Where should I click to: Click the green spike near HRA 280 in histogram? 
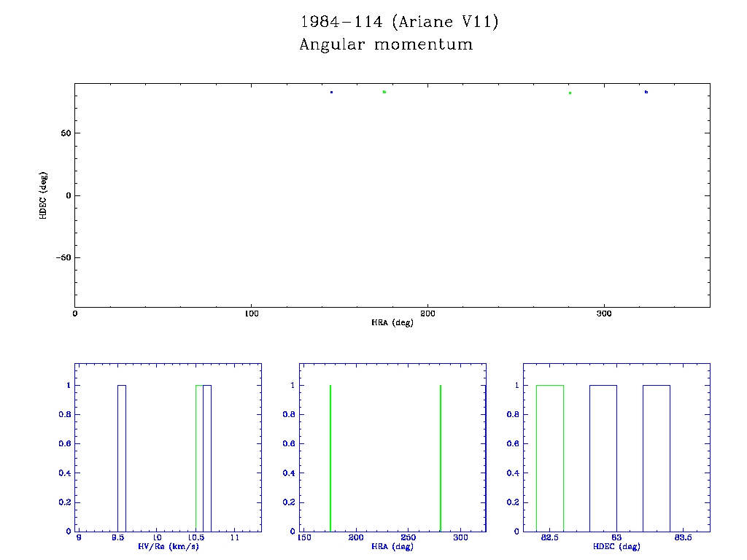click(x=441, y=458)
